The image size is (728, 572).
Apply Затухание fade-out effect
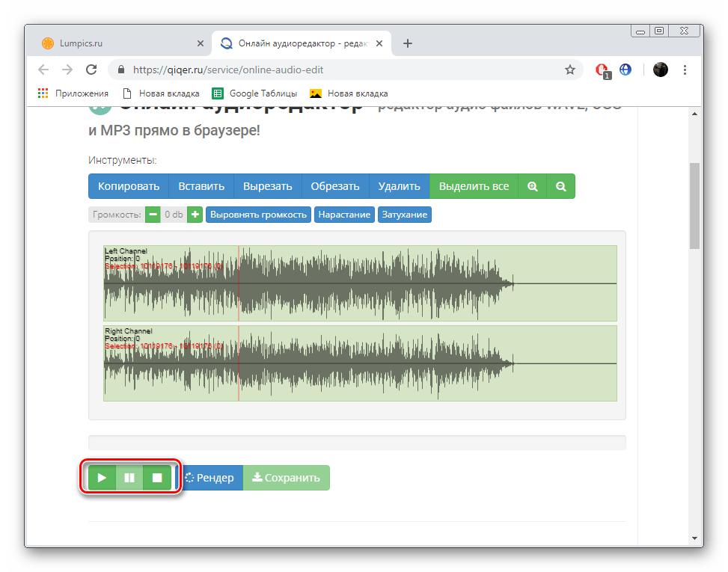point(405,215)
